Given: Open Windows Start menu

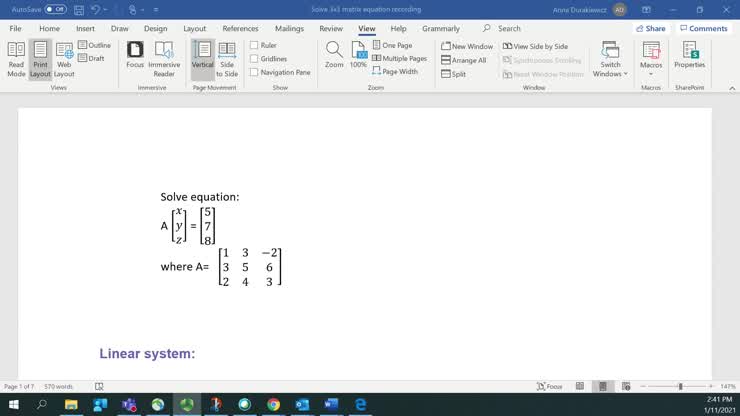Looking at the screenshot, I should click(14, 405).
